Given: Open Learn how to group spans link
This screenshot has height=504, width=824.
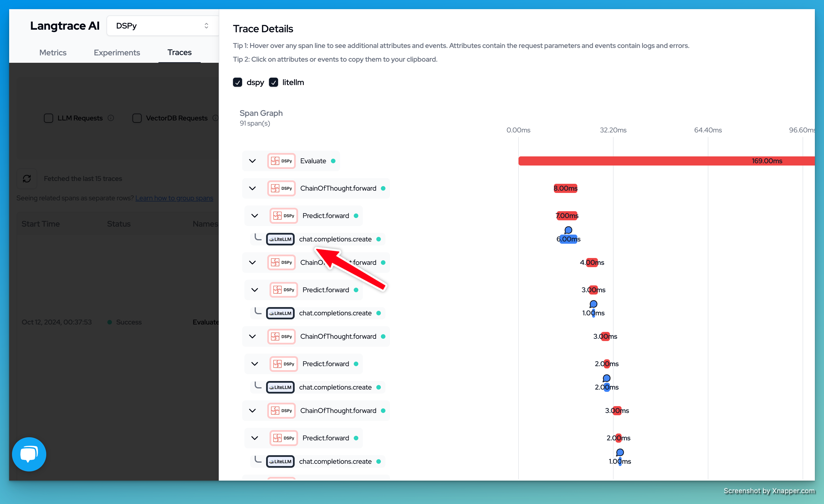Looking at the screenshot, I should pyautogui.click(x=174, y=198).
